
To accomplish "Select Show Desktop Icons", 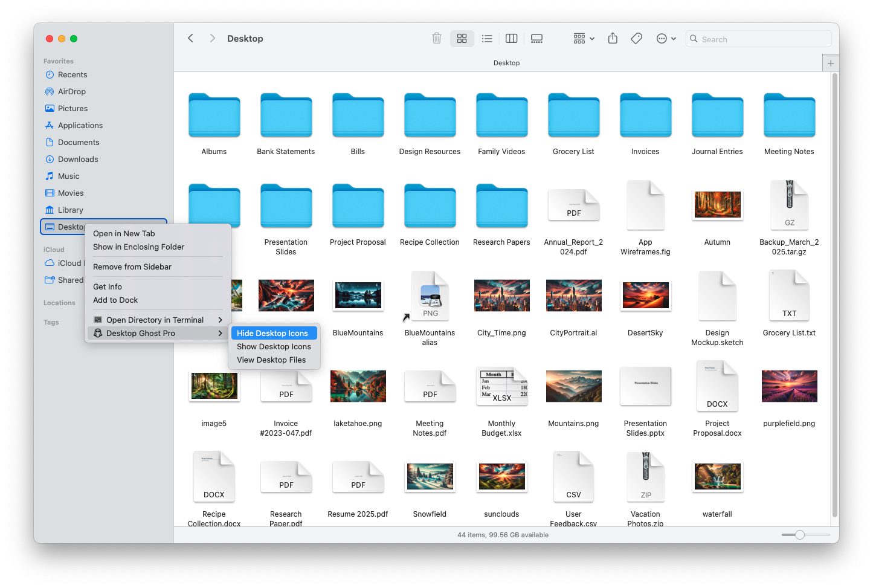I will pos(274,347).
